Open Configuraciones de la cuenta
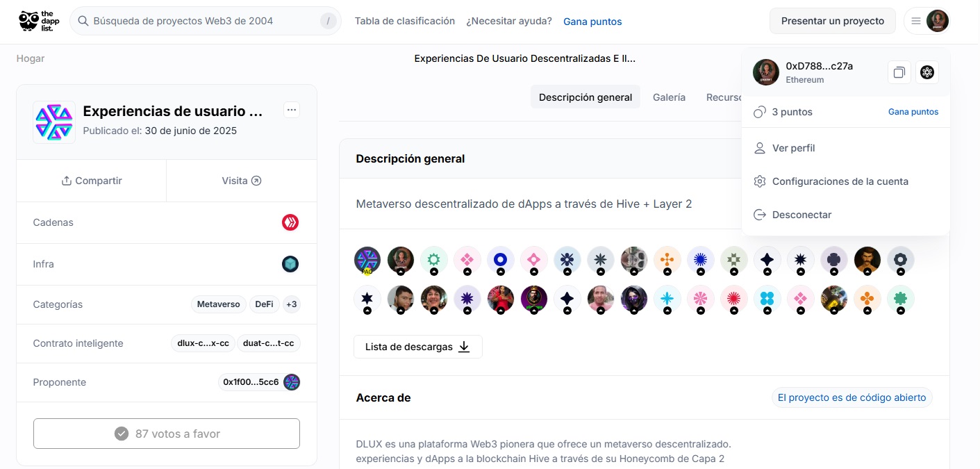This screenshot has width=980, height=469. [x=840, y=181]
